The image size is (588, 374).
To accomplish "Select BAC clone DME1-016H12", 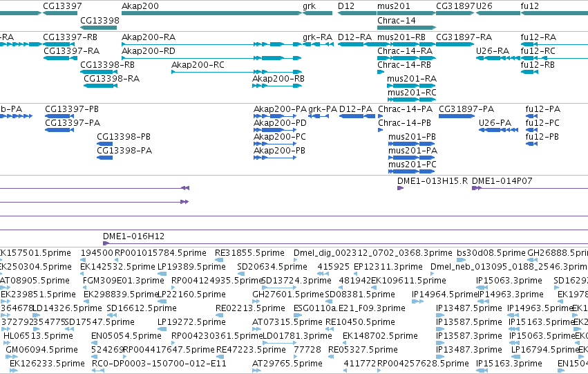I will [x=345, y=243].
